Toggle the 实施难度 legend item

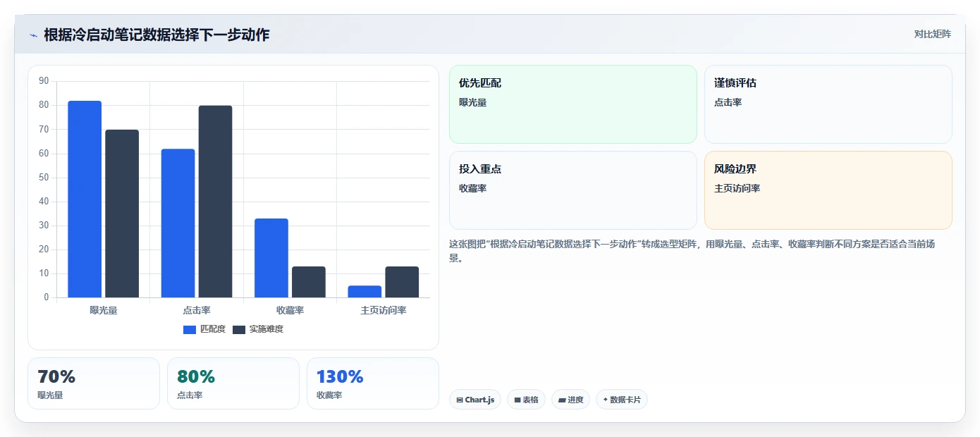(x=258, y=329)
